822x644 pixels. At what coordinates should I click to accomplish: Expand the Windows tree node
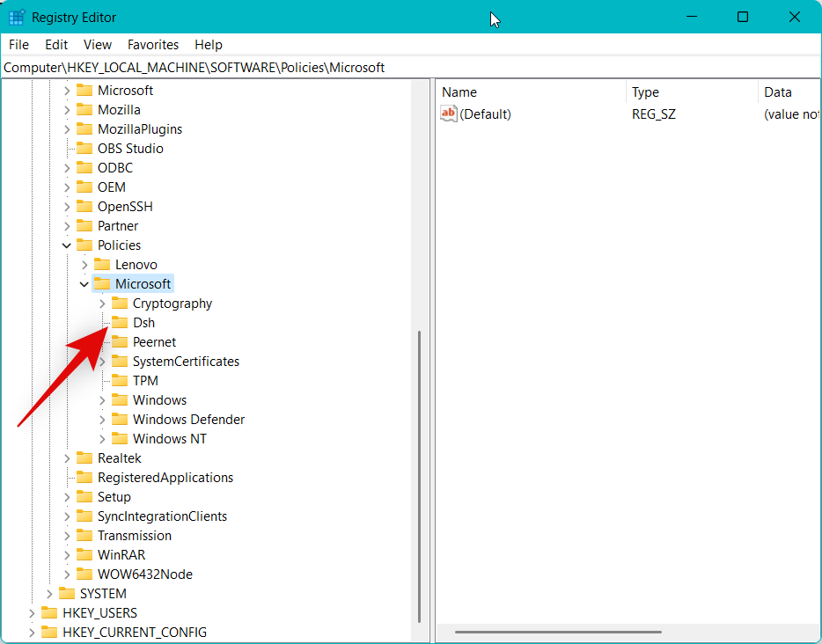(x=102, y=399)
